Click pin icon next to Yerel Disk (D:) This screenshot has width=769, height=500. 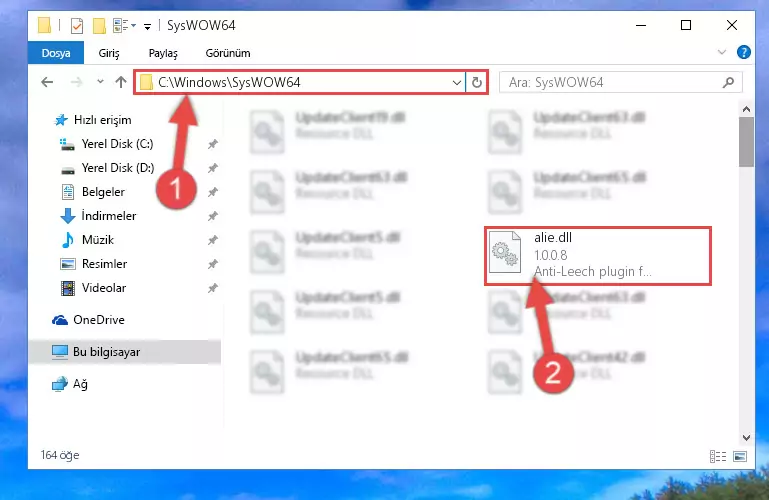[212, 168]
